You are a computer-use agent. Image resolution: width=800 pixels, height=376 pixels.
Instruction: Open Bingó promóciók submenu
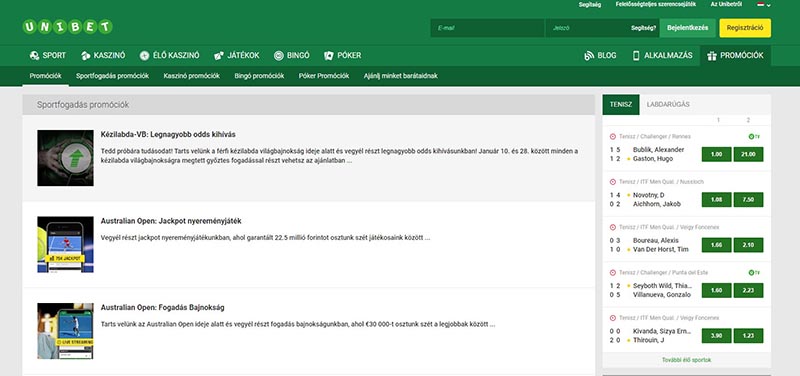click(259, 76)
